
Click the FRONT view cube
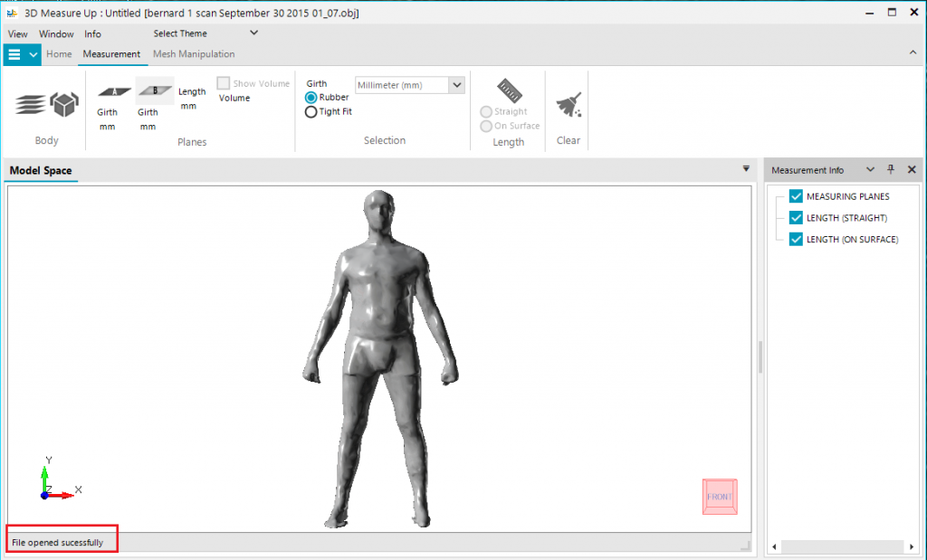(720, 497)
